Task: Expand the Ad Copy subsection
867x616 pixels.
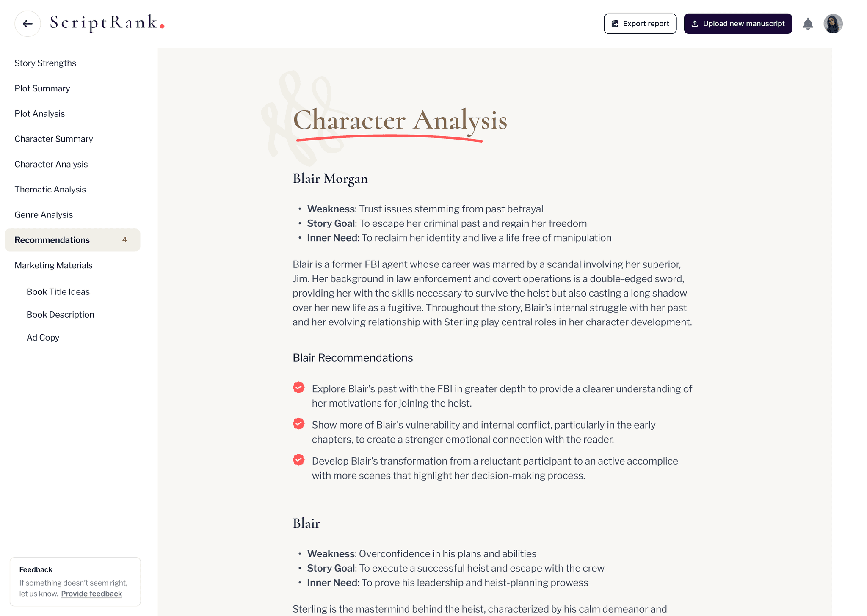Action: point(42,337)
